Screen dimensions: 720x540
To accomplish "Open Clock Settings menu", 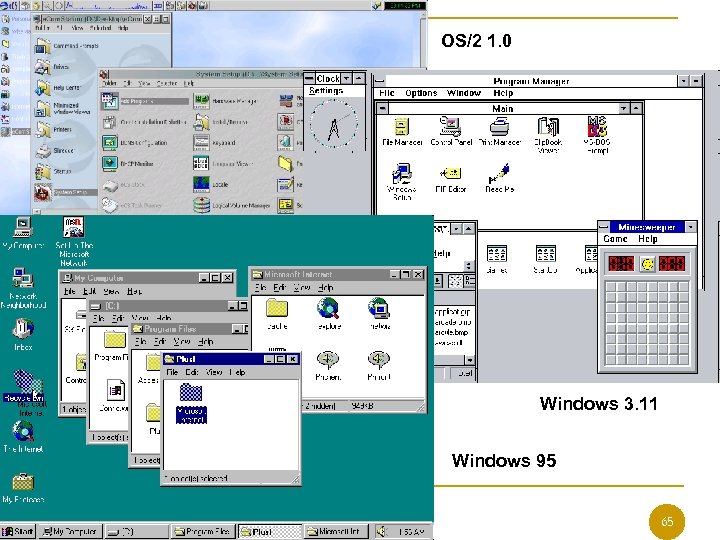I will [x=326, y=90].
